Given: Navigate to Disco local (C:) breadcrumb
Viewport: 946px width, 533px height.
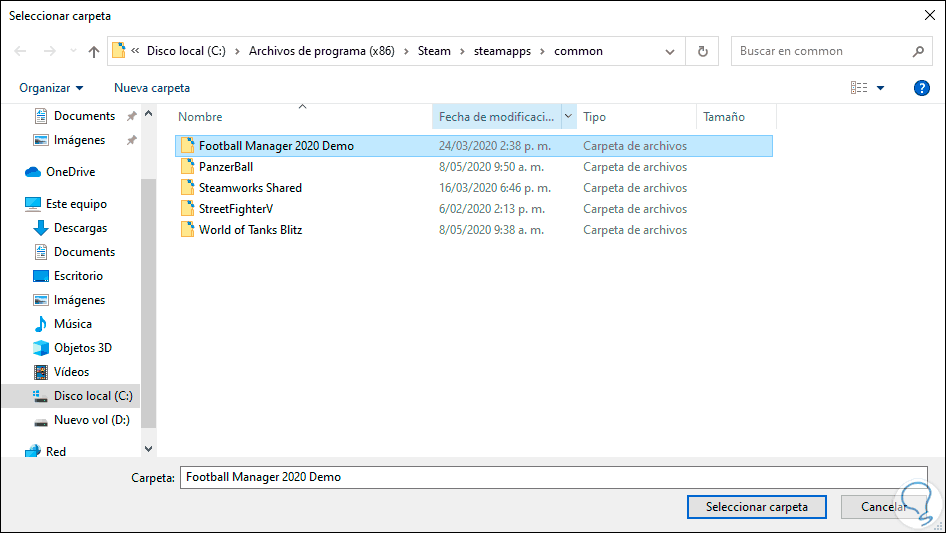Looking at the screenshot, I should pos(186,51).
